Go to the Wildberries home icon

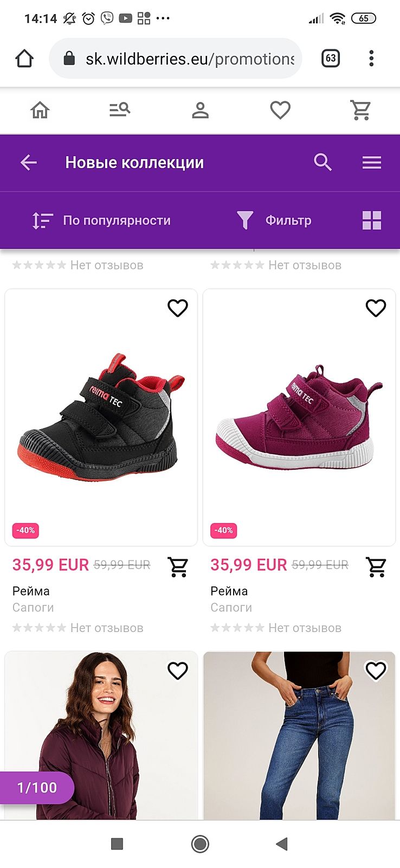pos(40,110)
